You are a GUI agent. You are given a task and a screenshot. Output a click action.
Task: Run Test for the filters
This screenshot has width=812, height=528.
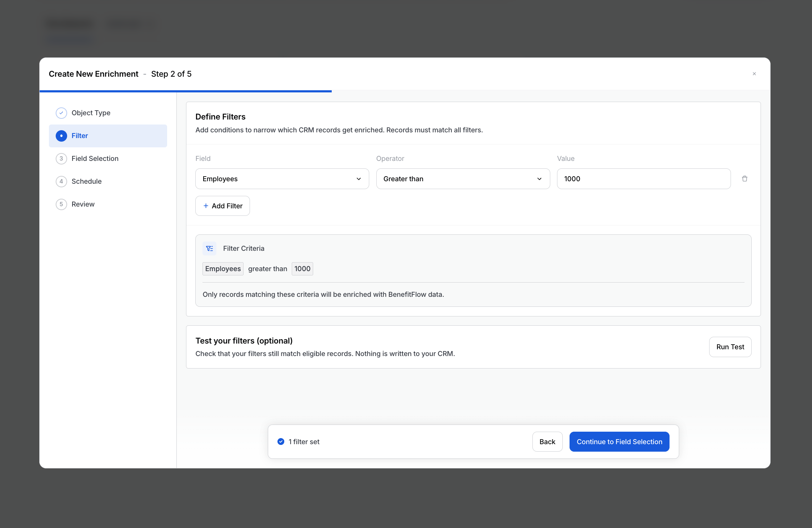[730, 347]
